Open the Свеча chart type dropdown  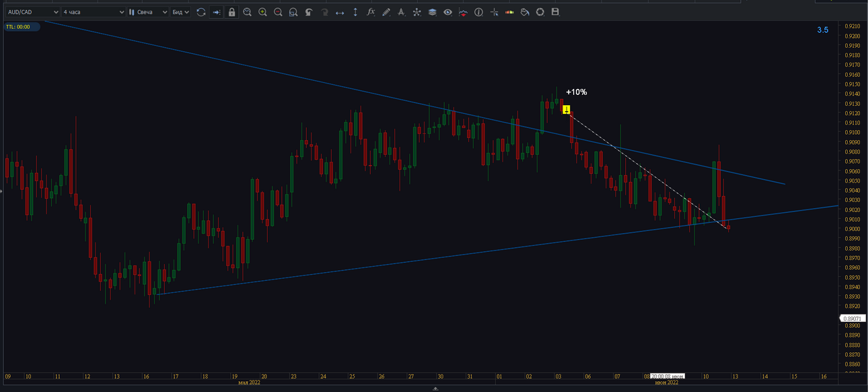click(x=147, y=12)
